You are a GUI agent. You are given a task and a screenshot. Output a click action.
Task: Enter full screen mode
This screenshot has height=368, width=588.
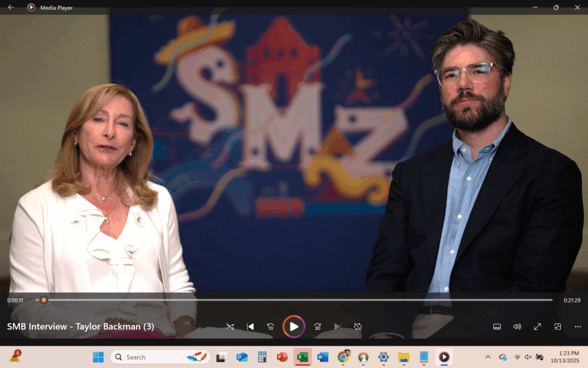[537, 327]
